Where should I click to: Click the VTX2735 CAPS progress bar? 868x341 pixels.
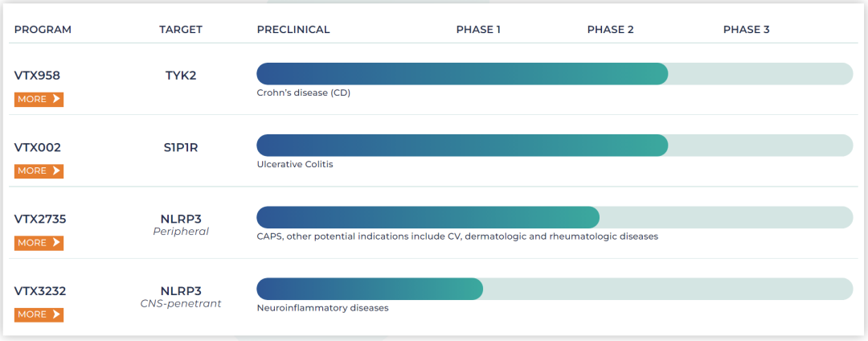[428, 217]
